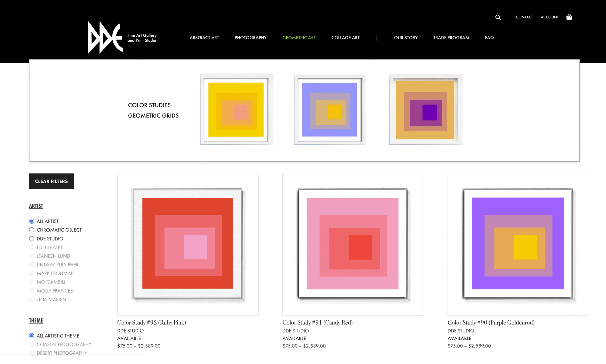Go to the Photography menu item

pyautogui.click(x=250, y=38)
